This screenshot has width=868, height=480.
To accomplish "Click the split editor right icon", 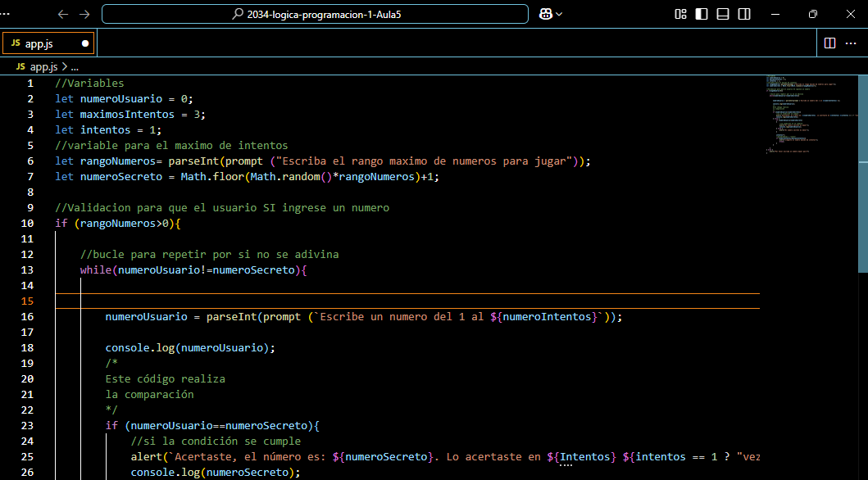I will 829,43.
